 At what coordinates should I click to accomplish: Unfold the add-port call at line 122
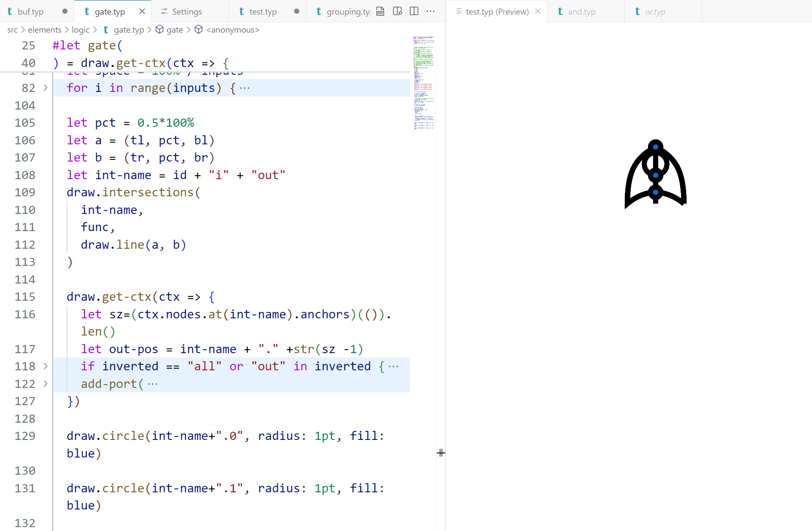(46, 384)
